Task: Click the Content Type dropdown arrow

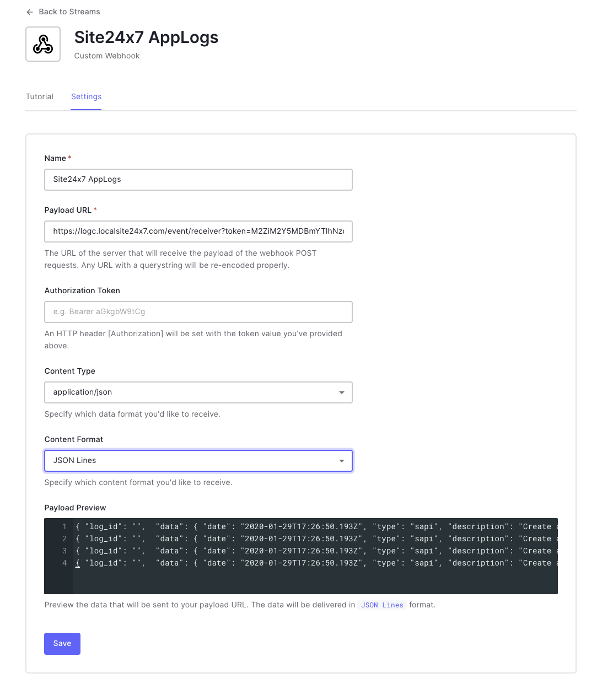Action: point(342,392)
